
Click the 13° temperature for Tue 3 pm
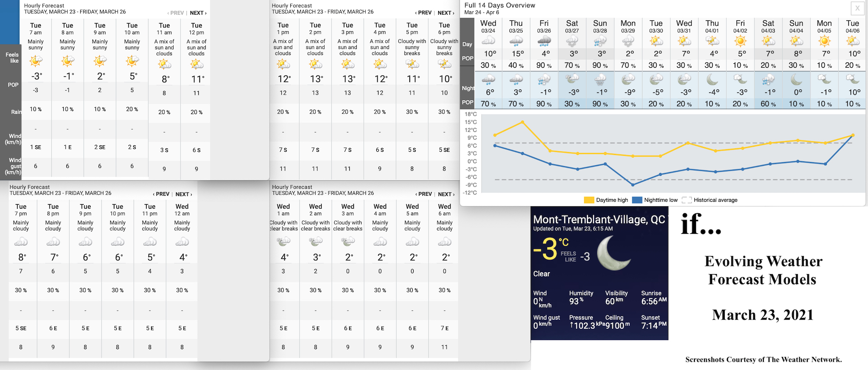point(349,79)
